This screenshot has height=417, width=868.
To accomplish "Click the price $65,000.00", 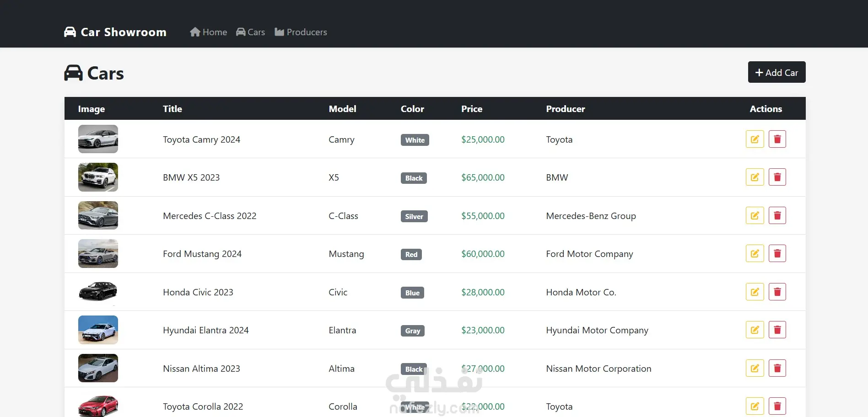I will coord(483,177).
